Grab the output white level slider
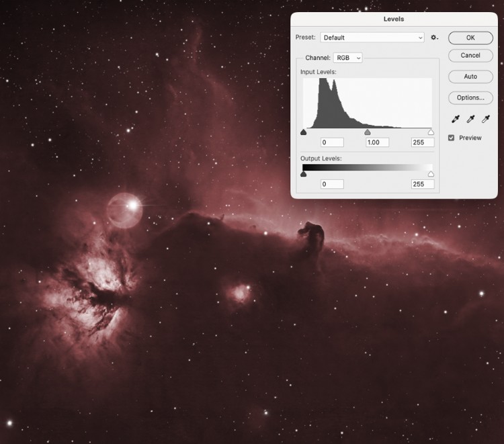Screen dimensions: 504x444 (431, 174)
